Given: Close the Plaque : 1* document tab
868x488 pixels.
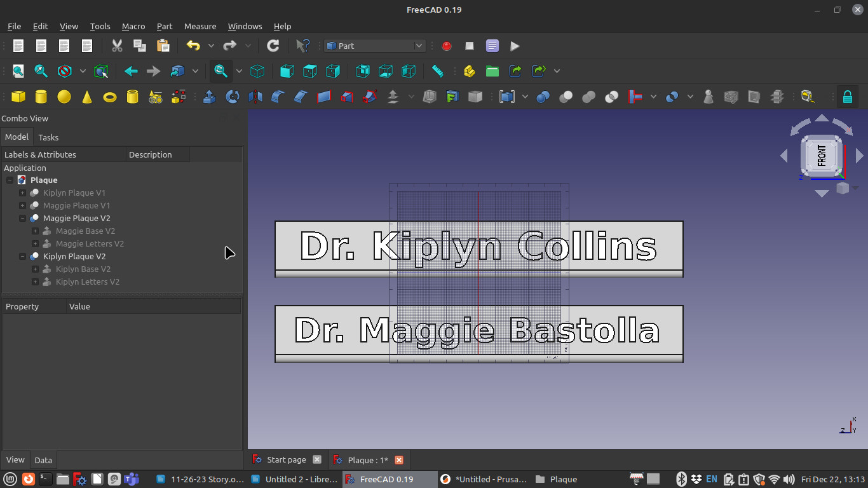Looking at the screenshot, I should pyautogui.click(x=399, y=459).
